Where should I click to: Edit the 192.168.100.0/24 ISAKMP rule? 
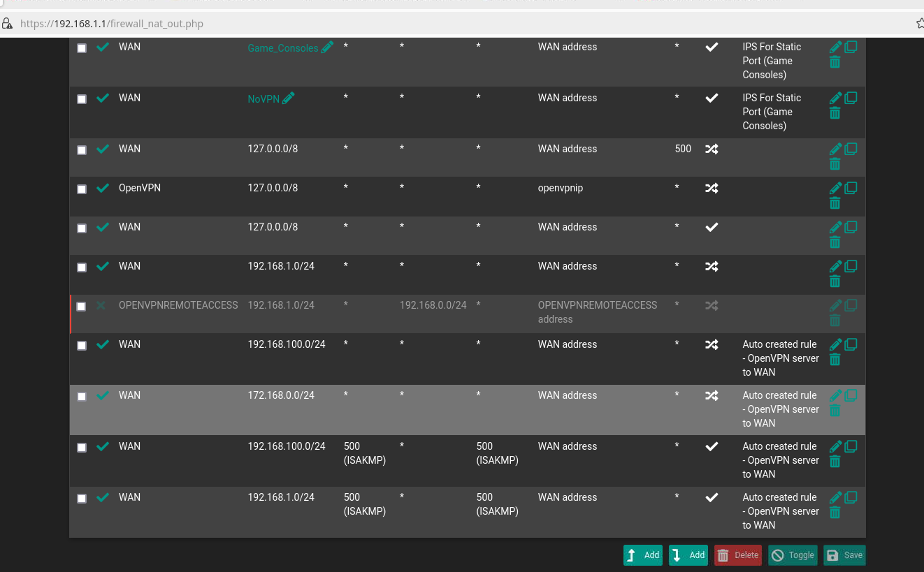[x=835, y=447]
